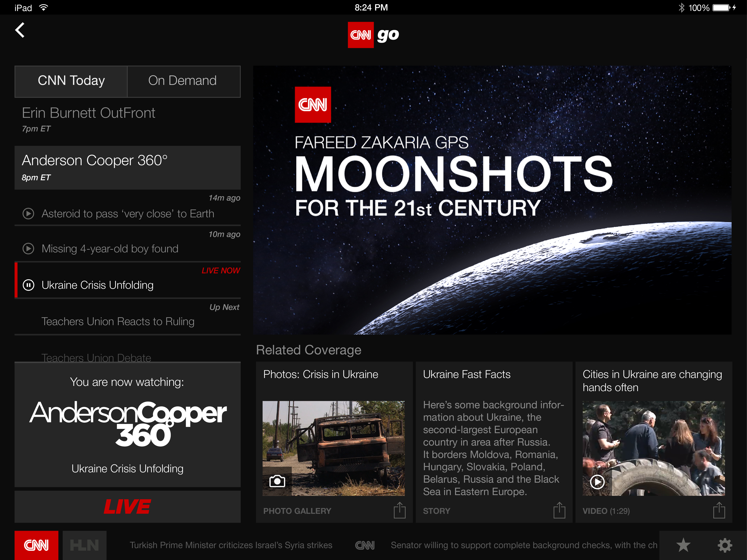Go back using the back chevron
The image size is (747, 560).
click(x=20, y=30)
